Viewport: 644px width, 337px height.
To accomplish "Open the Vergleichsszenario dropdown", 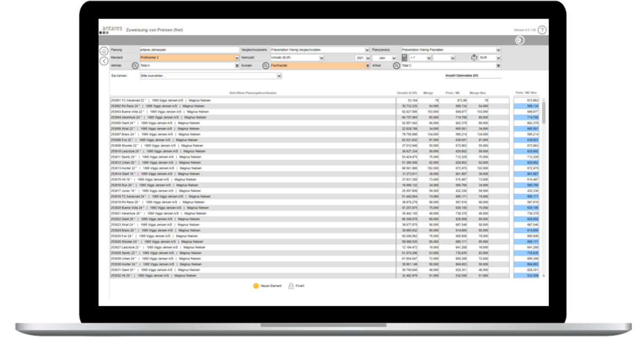I will click(320, 50).
